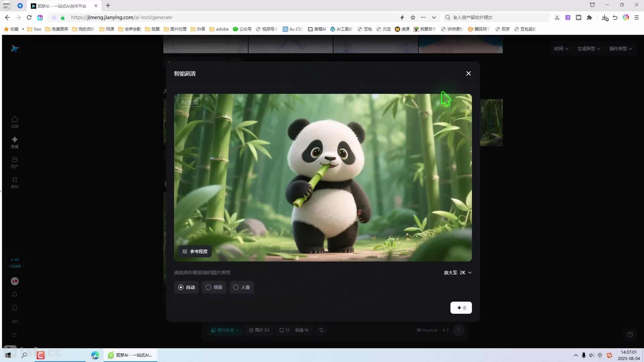Click the generate button showing 0 credits
Viewport: 644px width, 362px height.
pos(461,308)
